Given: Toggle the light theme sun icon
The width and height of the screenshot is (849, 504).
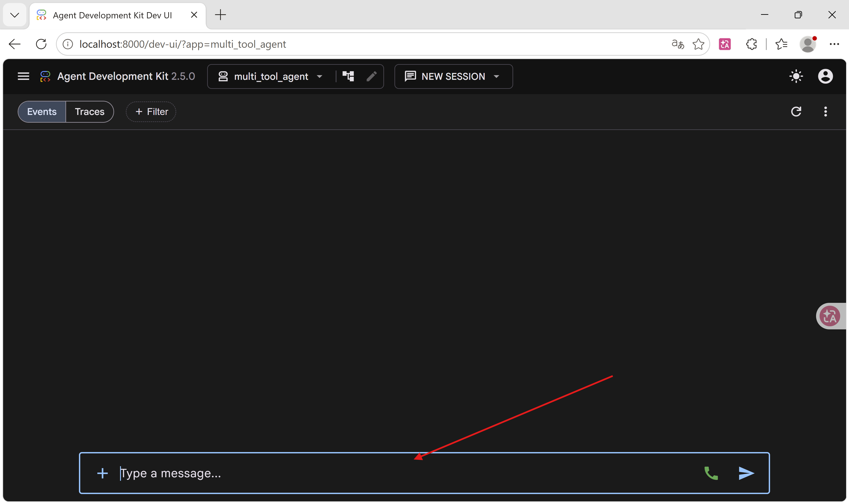Looking at the screenshot, I should [x=796, y=76].
